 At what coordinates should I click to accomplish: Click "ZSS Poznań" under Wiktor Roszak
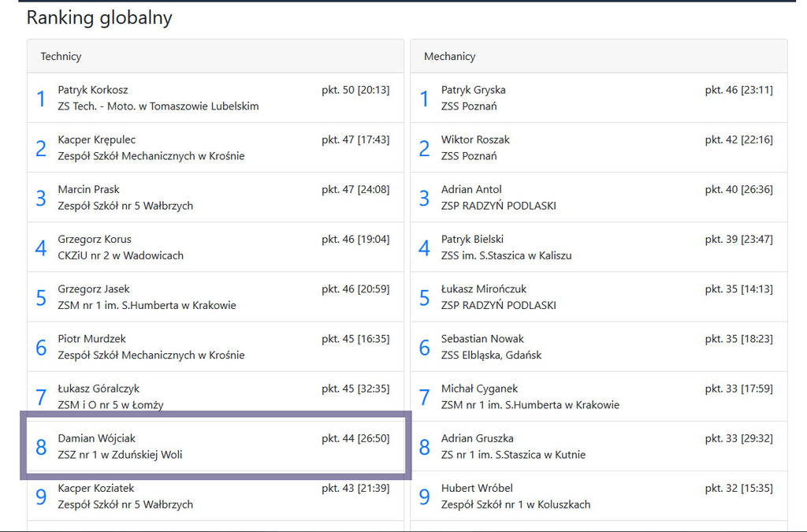click(x=469, y=156)
